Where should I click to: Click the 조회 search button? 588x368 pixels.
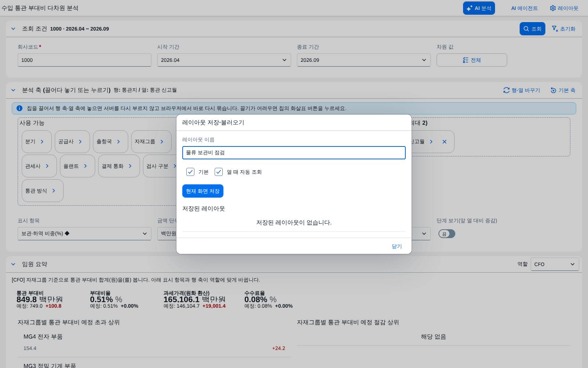pyautogui.click(x=533, y=29)
